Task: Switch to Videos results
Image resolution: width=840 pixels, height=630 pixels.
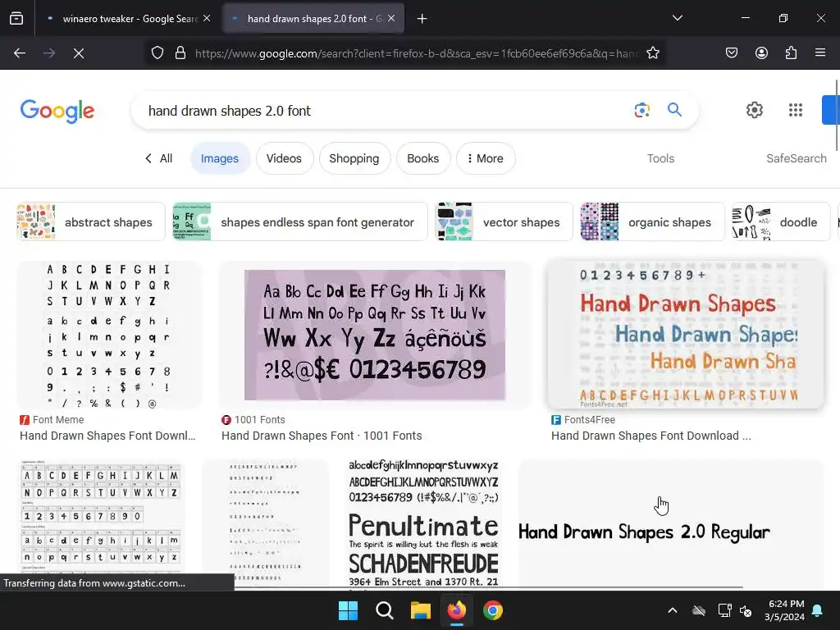Action: tap(284, 158)
